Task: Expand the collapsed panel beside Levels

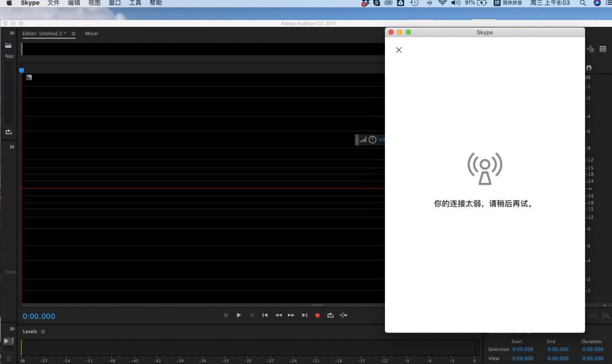Action: [x=12, y=329]
